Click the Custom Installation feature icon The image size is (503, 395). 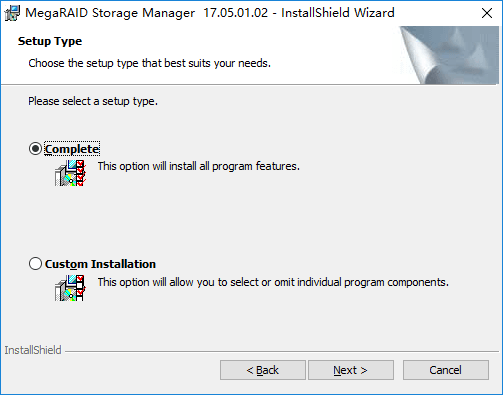pyautogui.click(x=70, y=288)
